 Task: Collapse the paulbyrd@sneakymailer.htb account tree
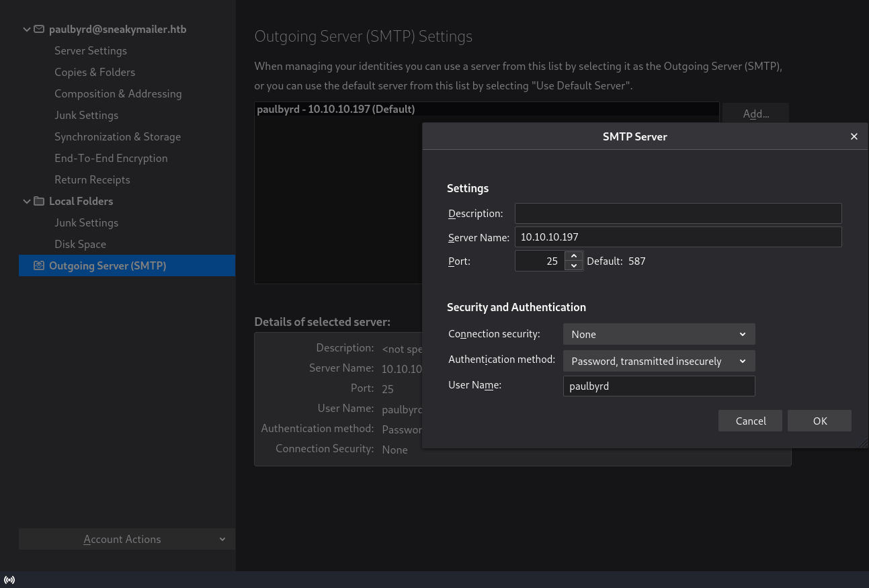pos(27,29)
